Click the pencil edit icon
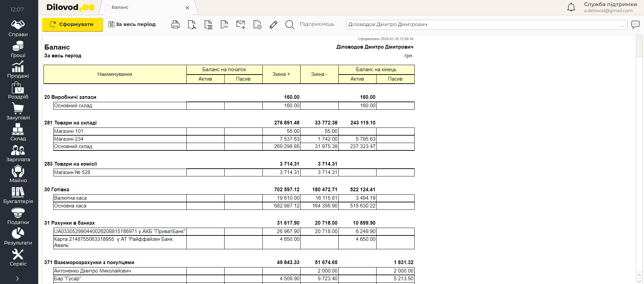 pos(274,25)
